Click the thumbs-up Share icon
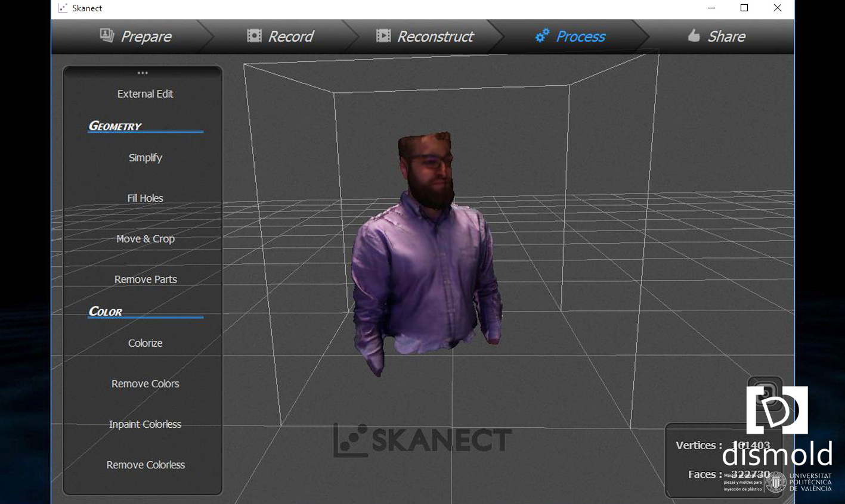 [x=694, y=36]
